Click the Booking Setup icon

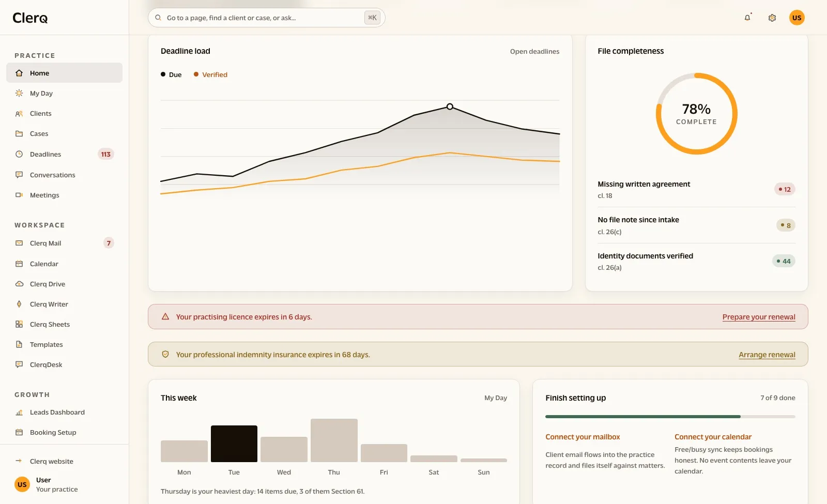point(19,432)
